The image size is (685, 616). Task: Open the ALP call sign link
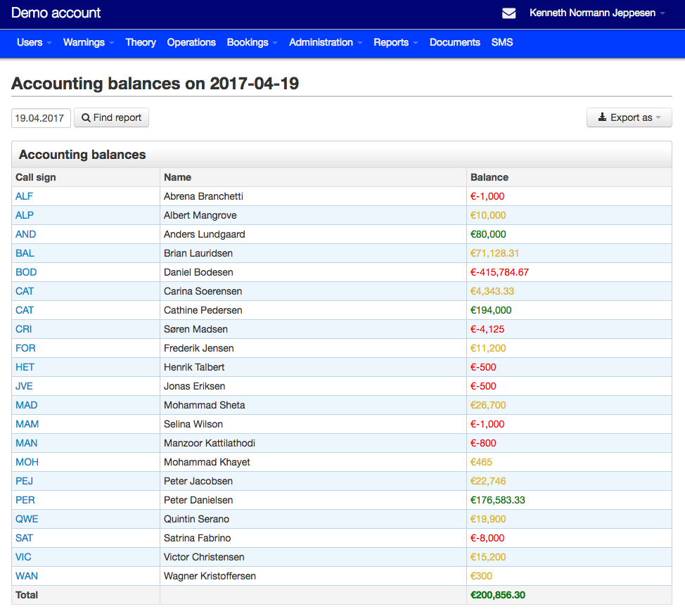tap(25, 215)
